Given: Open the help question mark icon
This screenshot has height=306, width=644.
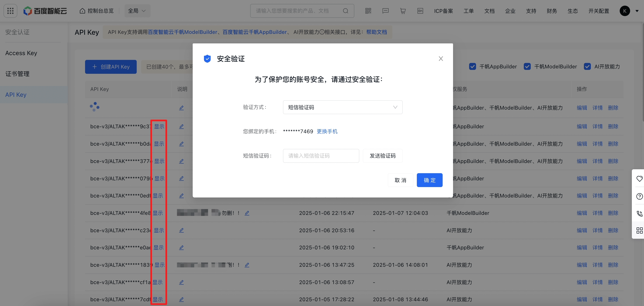Looking at the screenshot, I should tap(639, 196).
